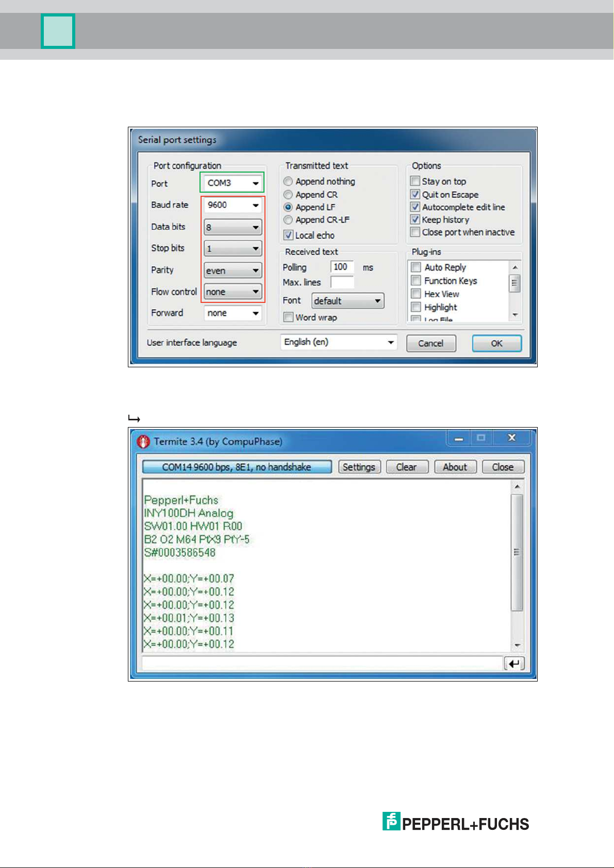Image resolution: width=614 pixels, height=868 pixels.
Task: Click the Close button in Termite toolbar
Action: point(503,467)
